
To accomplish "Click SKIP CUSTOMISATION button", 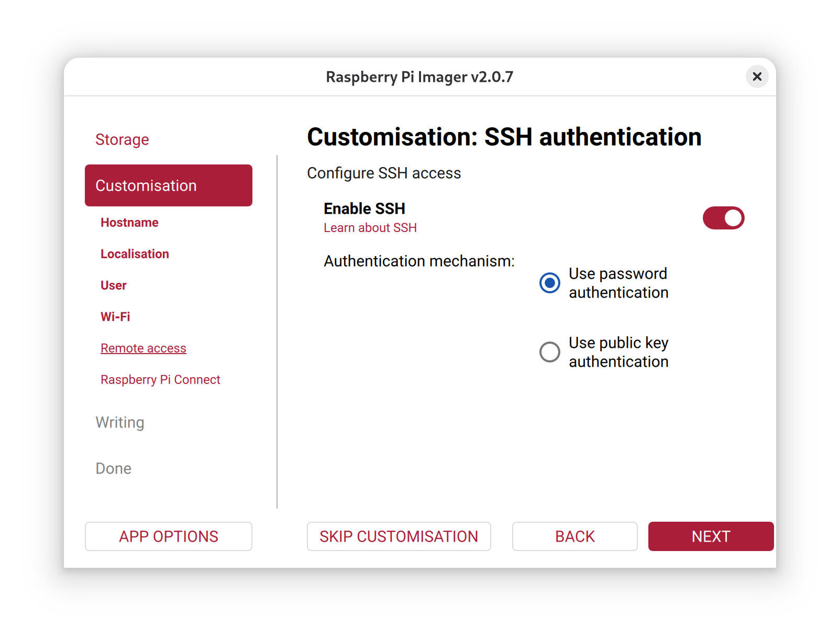I will point(399,536).
